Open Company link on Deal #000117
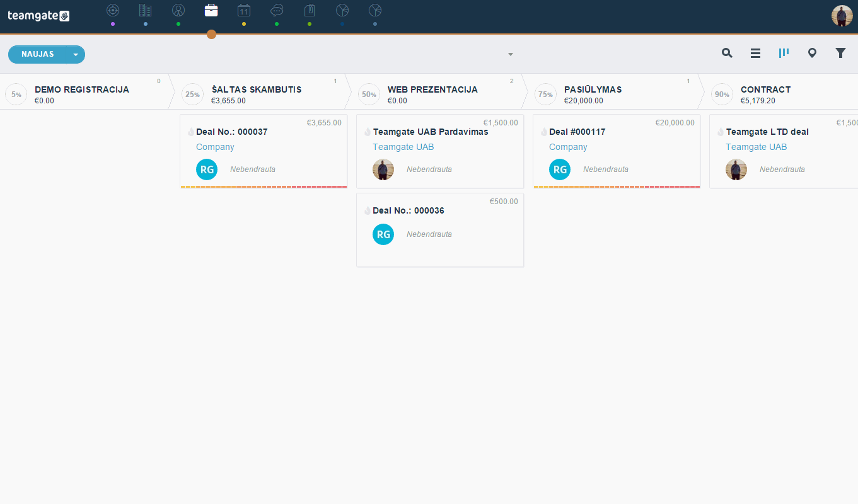858x504 pixels. click(568, 147)
